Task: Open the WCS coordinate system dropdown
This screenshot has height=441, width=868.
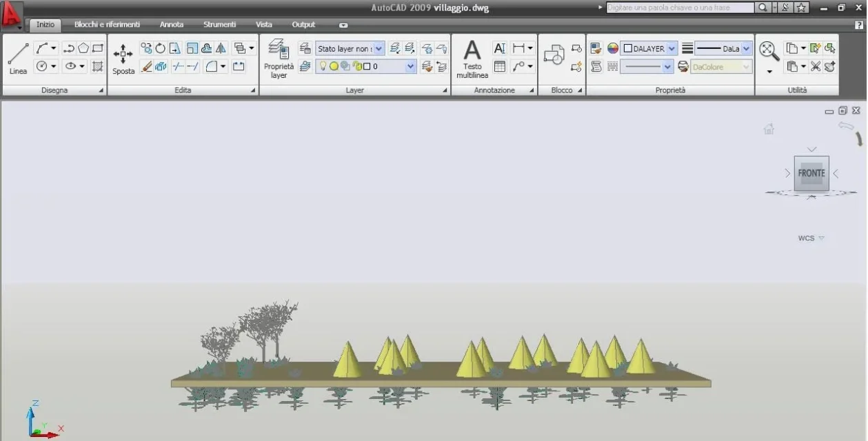Action: pos(821,238)
